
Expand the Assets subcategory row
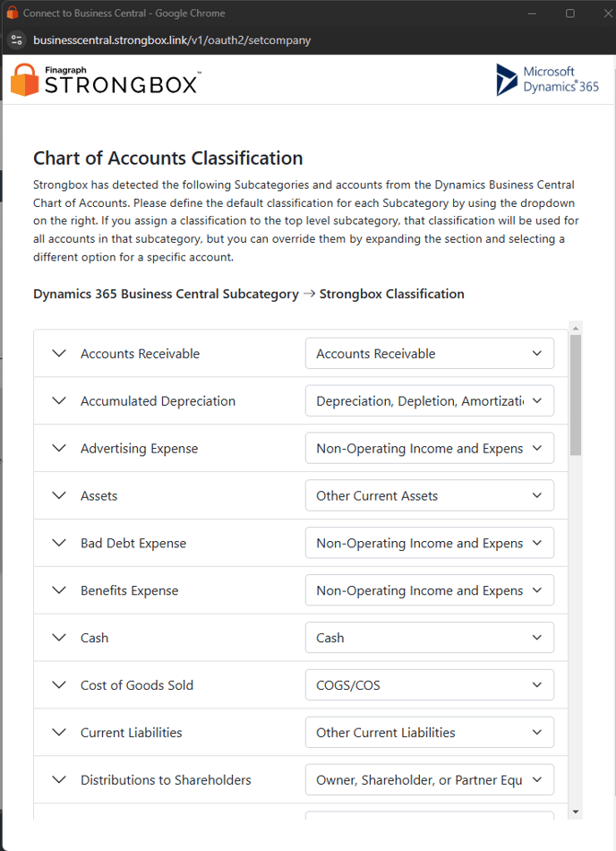pyautogui.click(x=58, y=495)
